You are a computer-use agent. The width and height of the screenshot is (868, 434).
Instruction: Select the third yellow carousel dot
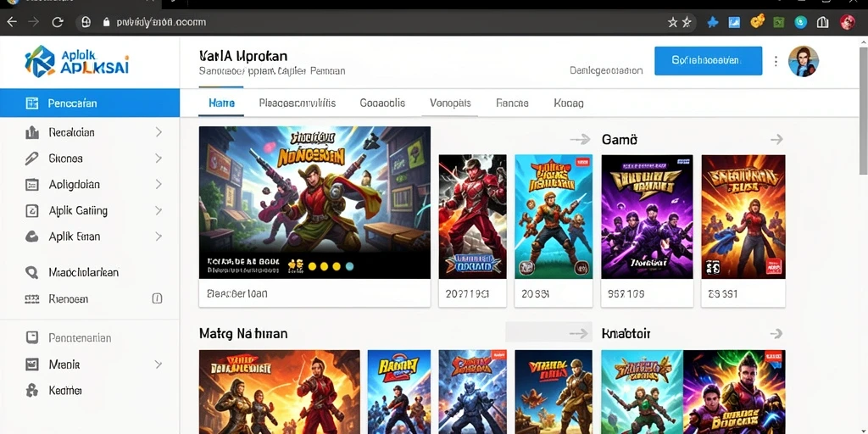click(337, 266)
